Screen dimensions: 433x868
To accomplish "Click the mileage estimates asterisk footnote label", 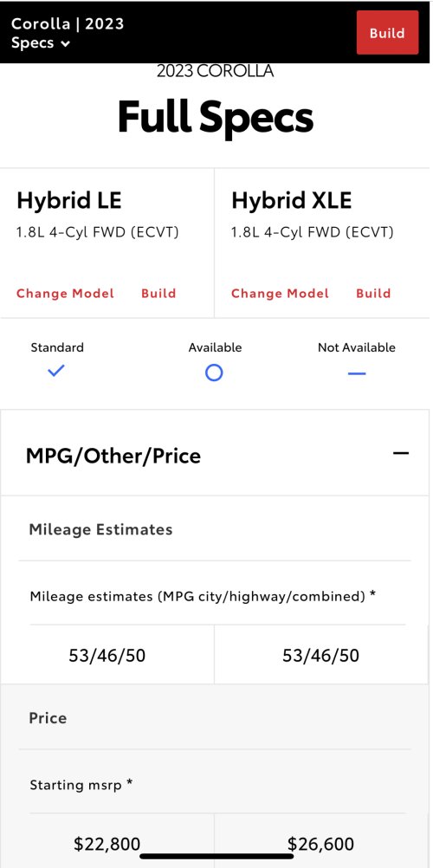I will pyautogui.click(x=203, y=596).
